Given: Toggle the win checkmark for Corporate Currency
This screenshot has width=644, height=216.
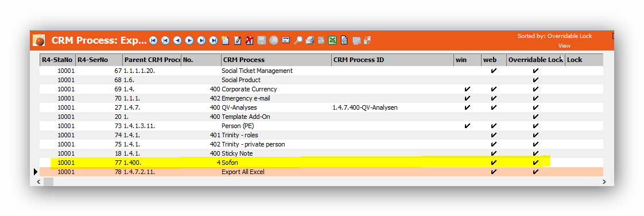Looking at the screenshot, I should coord(467,89).
